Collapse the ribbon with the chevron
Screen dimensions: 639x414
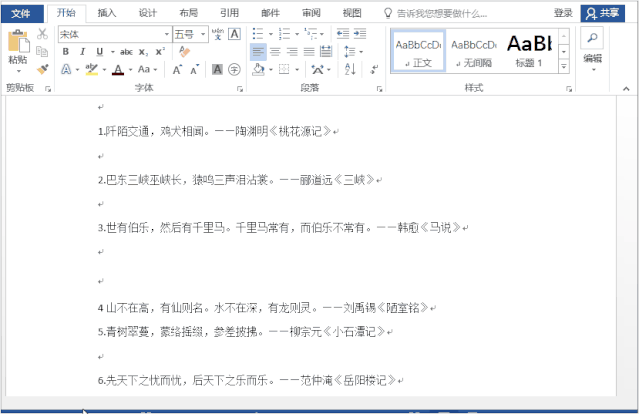[626, 88]
